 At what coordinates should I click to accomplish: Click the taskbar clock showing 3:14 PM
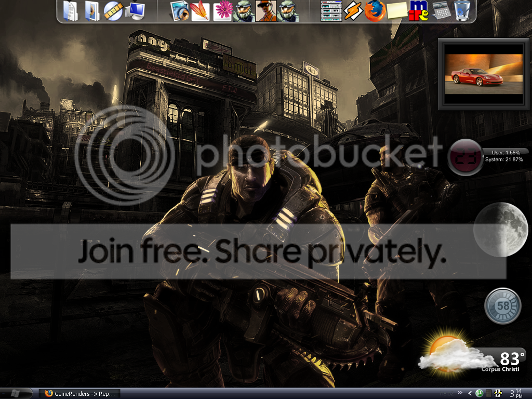pyautogui.click(x=517, y=394)
